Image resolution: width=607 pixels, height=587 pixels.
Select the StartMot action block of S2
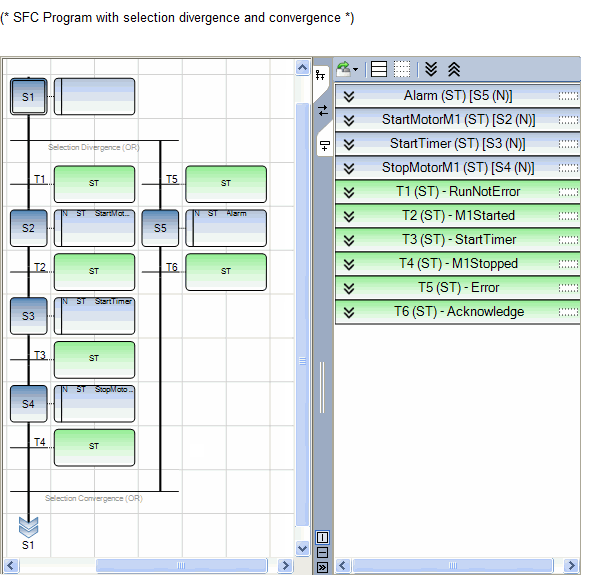coord(94,228)
